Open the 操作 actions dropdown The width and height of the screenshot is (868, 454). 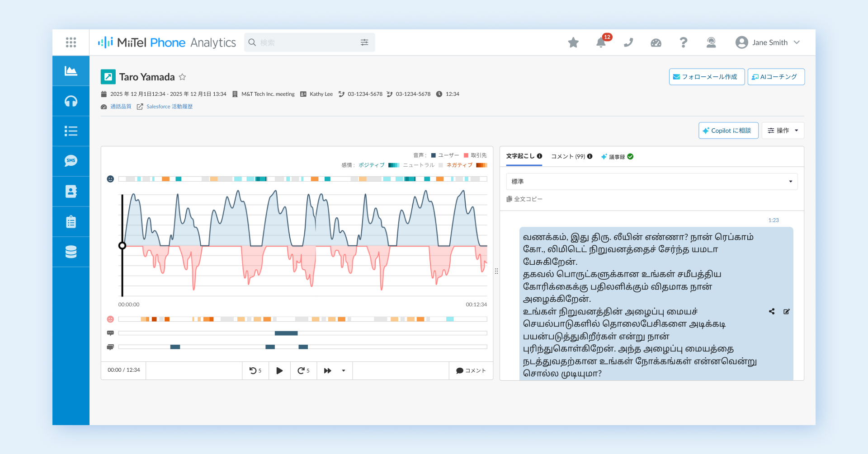point(783,131)
